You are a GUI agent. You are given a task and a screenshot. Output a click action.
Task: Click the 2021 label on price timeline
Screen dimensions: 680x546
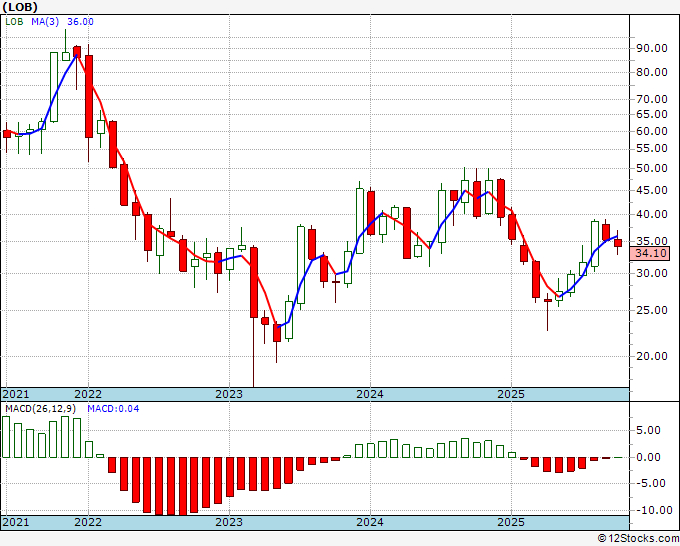(16, 394)
